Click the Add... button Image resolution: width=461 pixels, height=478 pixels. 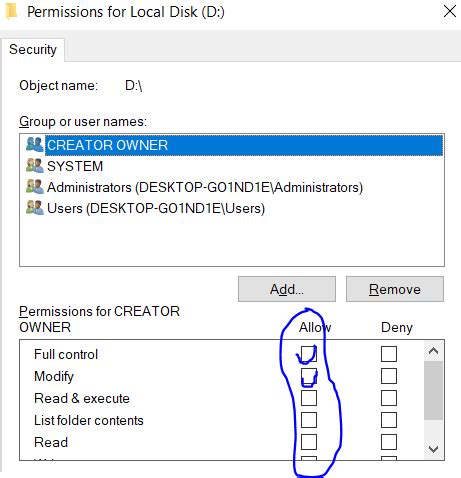coord(287,289)
